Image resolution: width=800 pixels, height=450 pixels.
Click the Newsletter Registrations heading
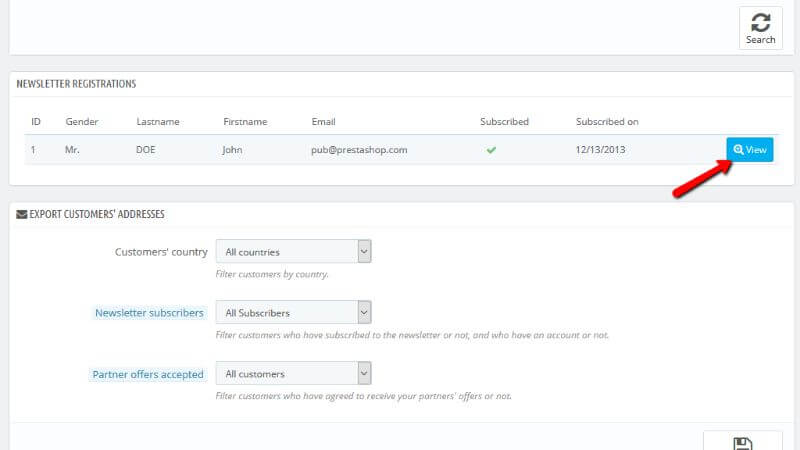click(76, 84)
